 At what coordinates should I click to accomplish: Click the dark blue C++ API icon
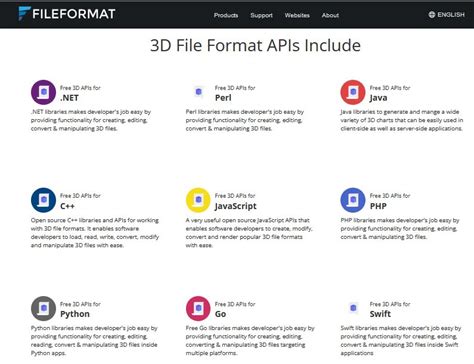click(x=43, y=200)
